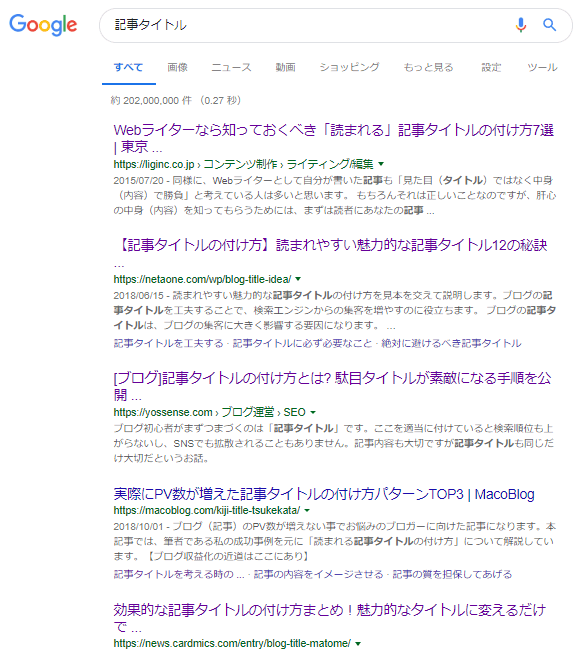Select the すべて tab
The image size is (585, 653).
[129, 67]
